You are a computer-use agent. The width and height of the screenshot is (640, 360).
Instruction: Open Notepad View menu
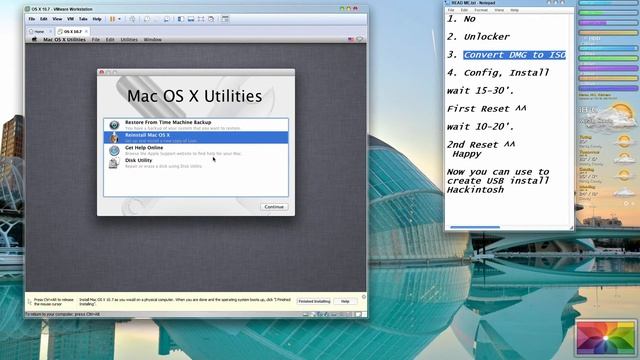(499, 10)
